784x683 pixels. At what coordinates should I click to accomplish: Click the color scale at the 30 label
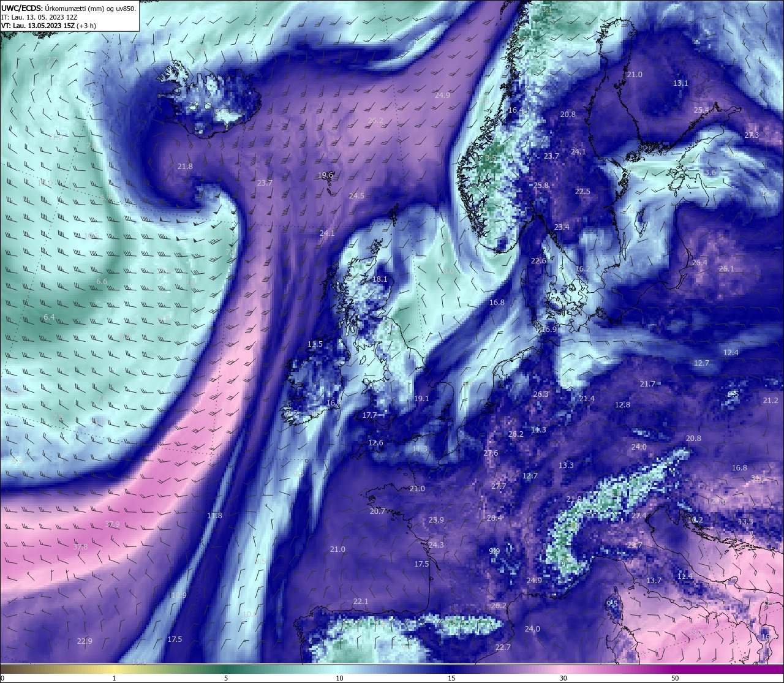tap(563, 678)
